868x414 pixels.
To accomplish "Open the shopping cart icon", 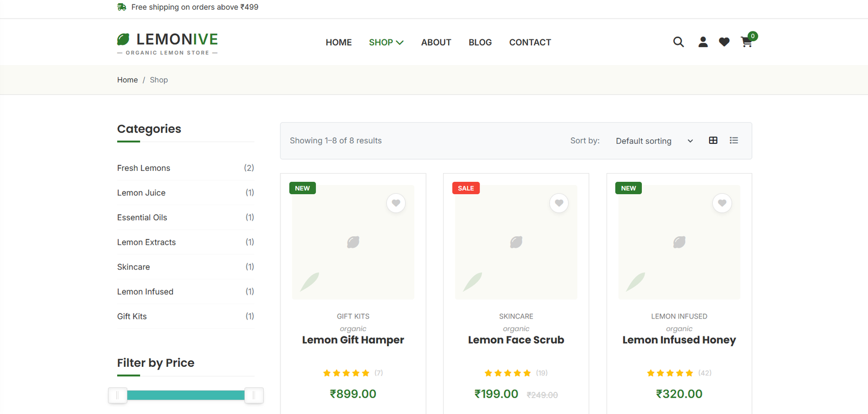I will [746, 42].
